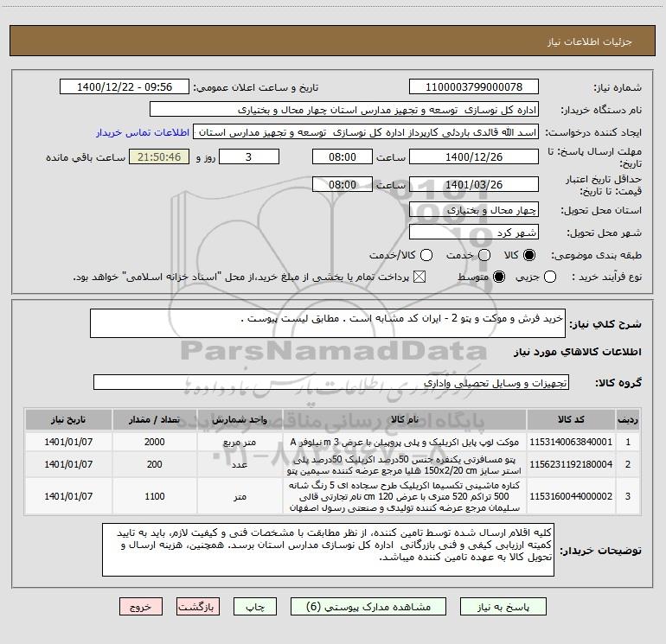Screen dimensions: 666x644
Task: Select the خدمت radio button
Action: click(x=484, y=255)
